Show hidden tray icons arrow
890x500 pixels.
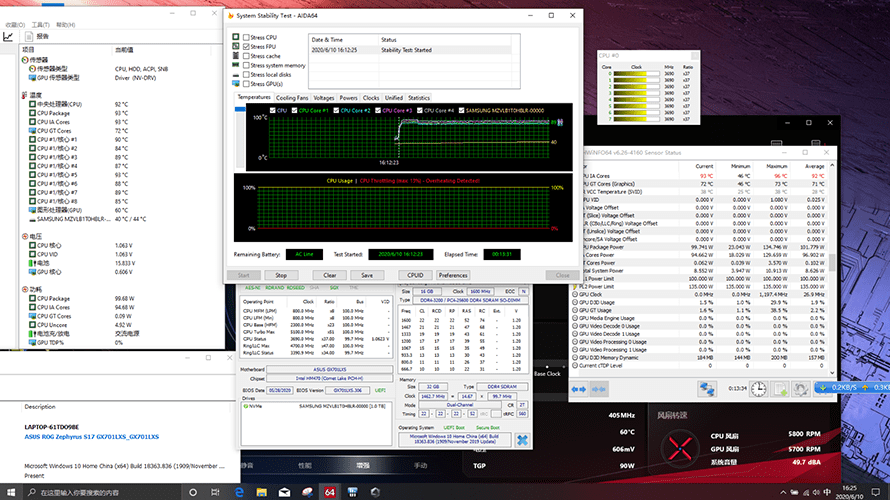pyautogui.click(x=783, y=493)
